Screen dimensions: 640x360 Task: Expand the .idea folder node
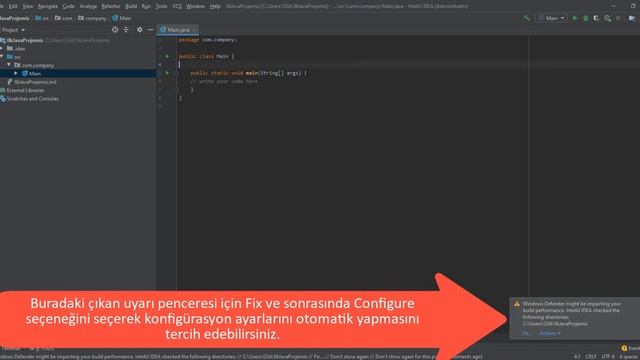coord(2,48)
